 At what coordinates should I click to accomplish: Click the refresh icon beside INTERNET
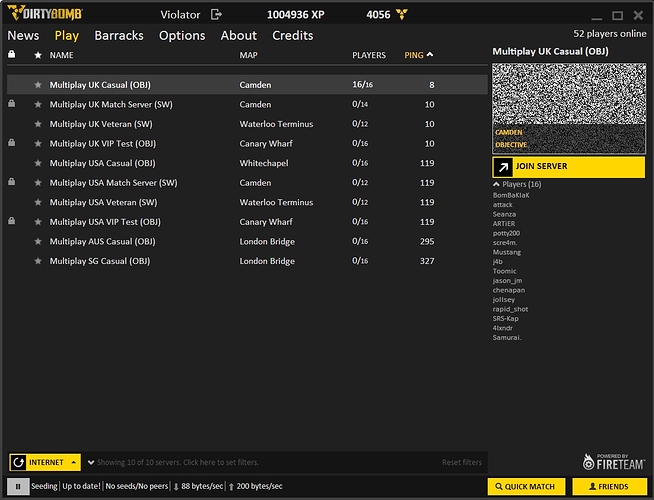tap(18, 462)
